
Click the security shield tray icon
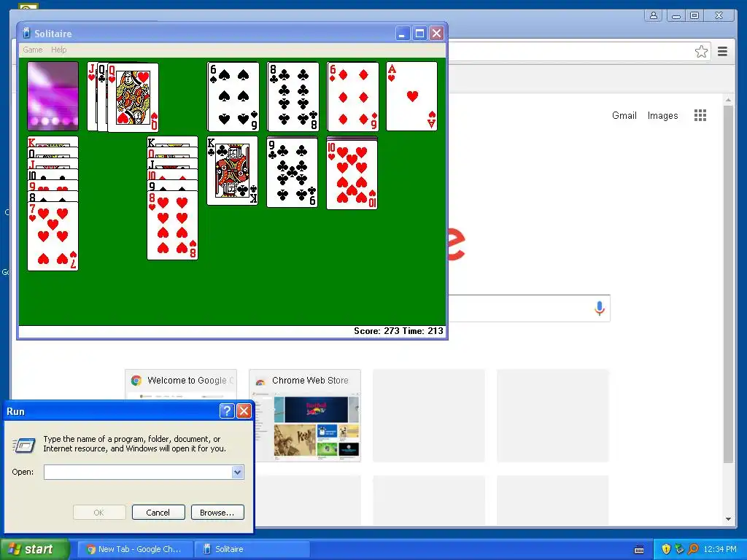point(665,549)
